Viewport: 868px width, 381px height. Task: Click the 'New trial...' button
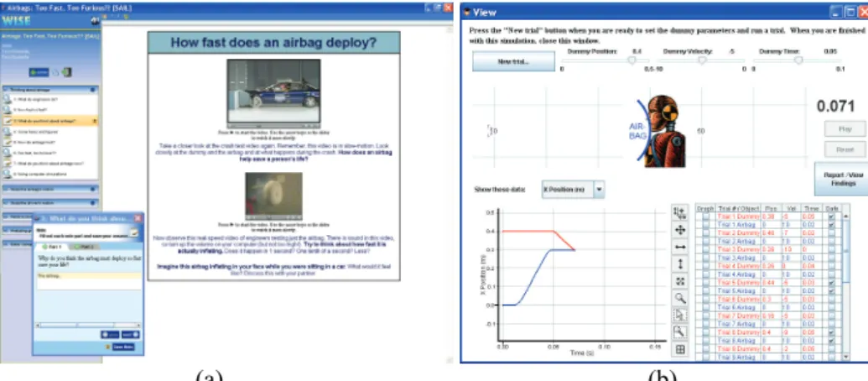tap(513, 61)
